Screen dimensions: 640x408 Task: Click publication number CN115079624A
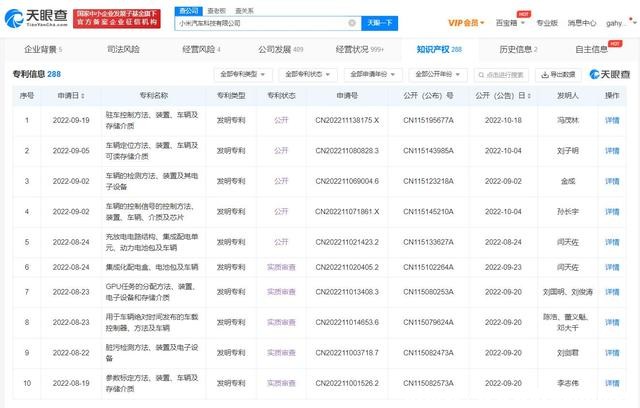pyautogui.click(x=428, y=322)
